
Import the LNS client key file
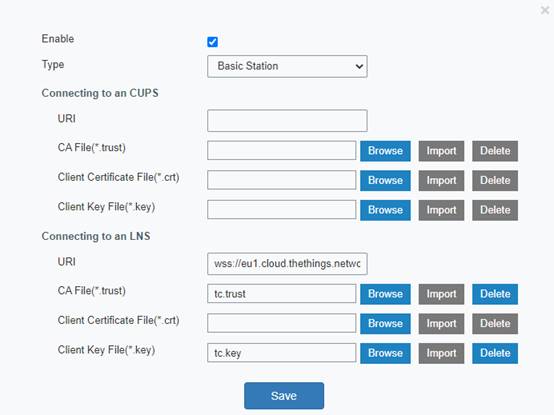pos(441,353)
